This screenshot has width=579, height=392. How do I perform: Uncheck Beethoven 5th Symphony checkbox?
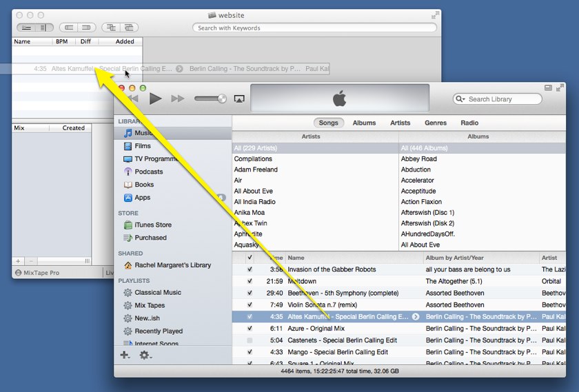(x=250, y=293)
